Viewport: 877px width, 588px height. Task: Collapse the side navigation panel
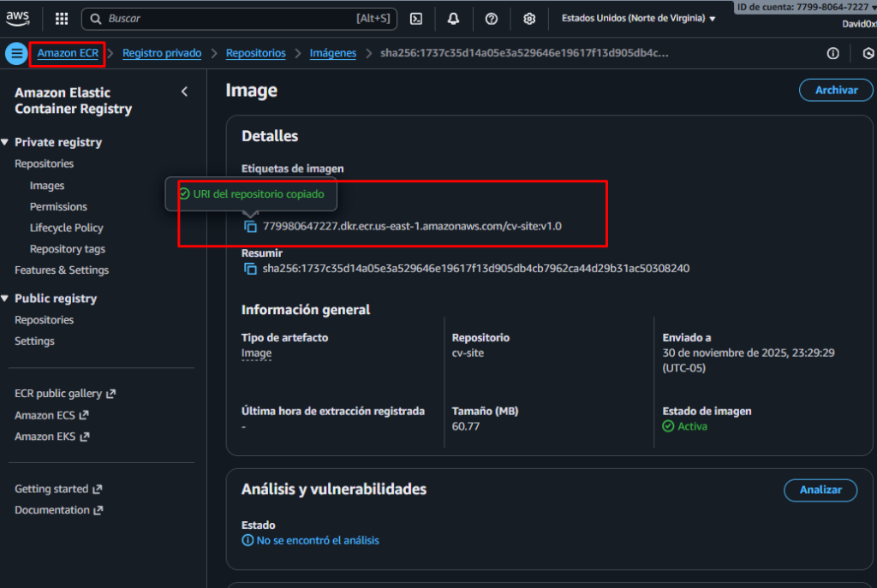[x=184, y=92]
